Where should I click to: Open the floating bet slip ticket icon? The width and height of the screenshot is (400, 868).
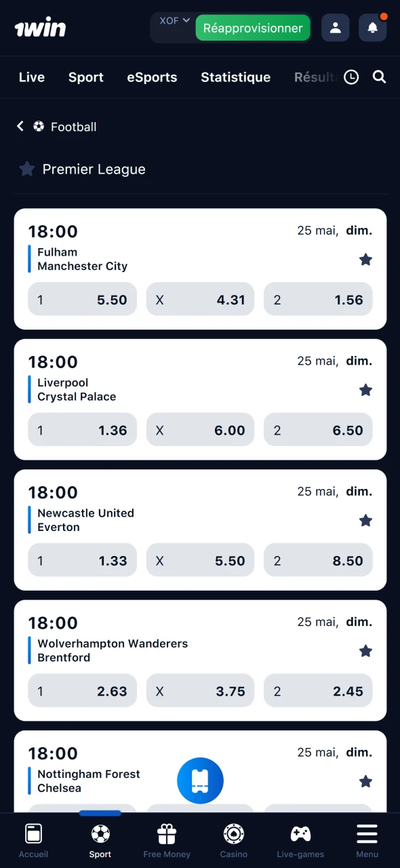click(x=200, y=781)
